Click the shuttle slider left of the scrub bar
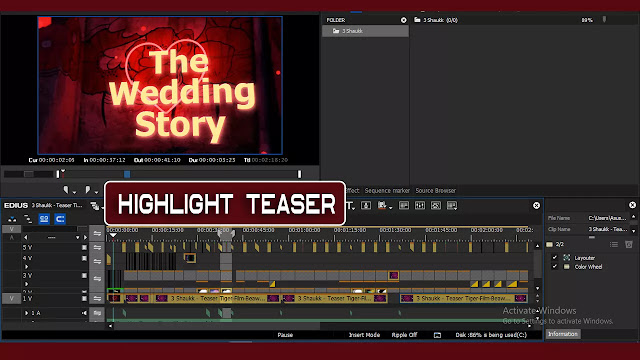640x360 pixels. point(29,174)
